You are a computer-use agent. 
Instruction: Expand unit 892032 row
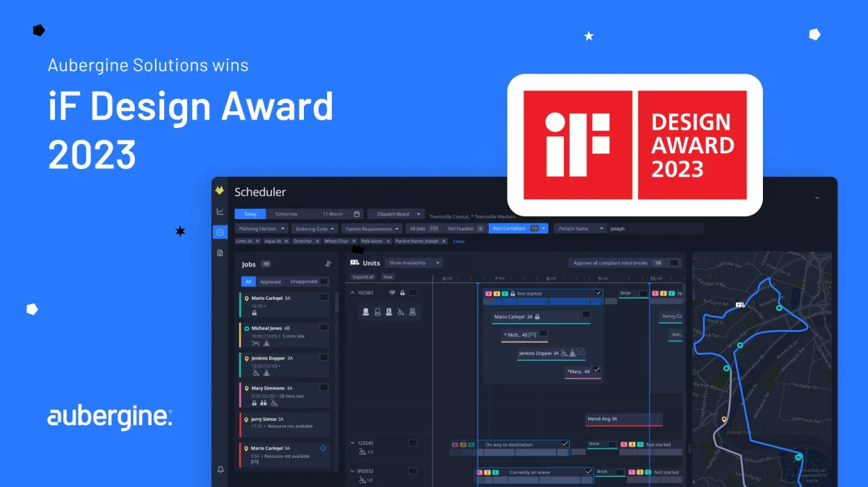[x=353, y=471]
